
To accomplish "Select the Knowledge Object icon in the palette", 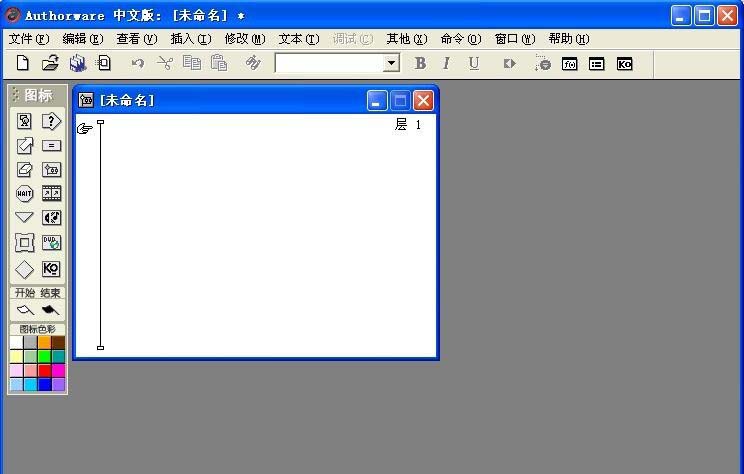I will (51, 269).
